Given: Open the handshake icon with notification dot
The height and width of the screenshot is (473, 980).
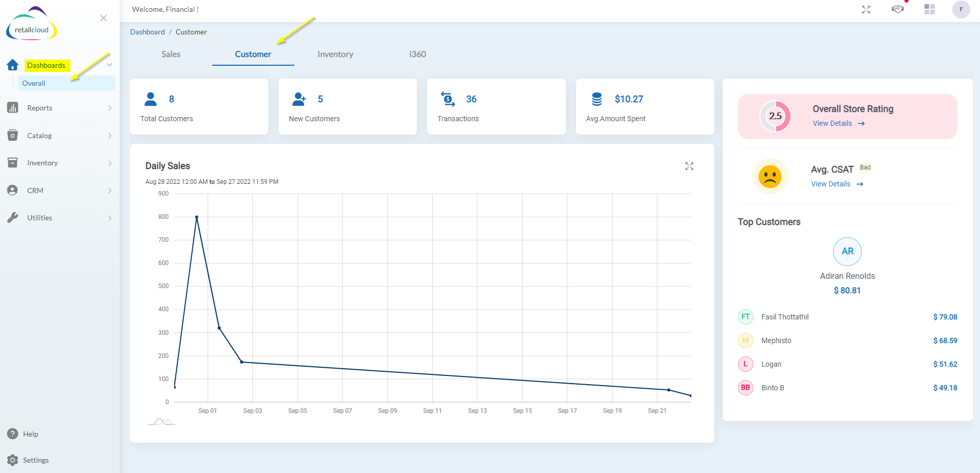Looking at the screenshot, I should point(898,9).
